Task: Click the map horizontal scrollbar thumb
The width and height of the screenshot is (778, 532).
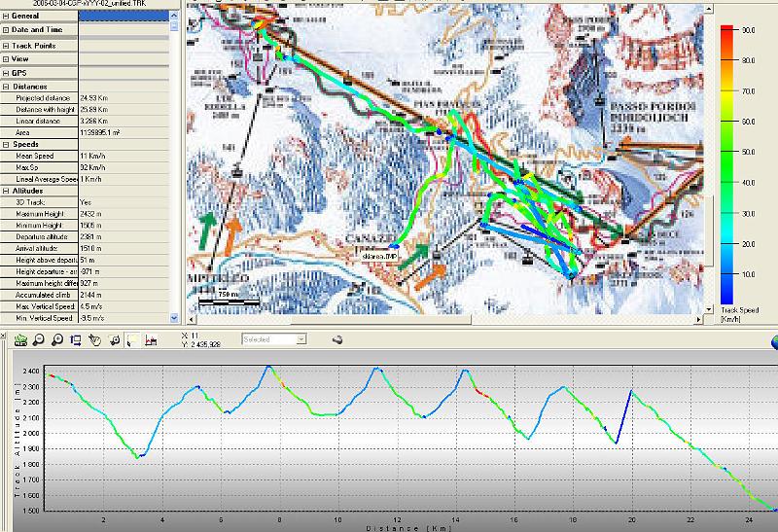Action: coord(380,320)
